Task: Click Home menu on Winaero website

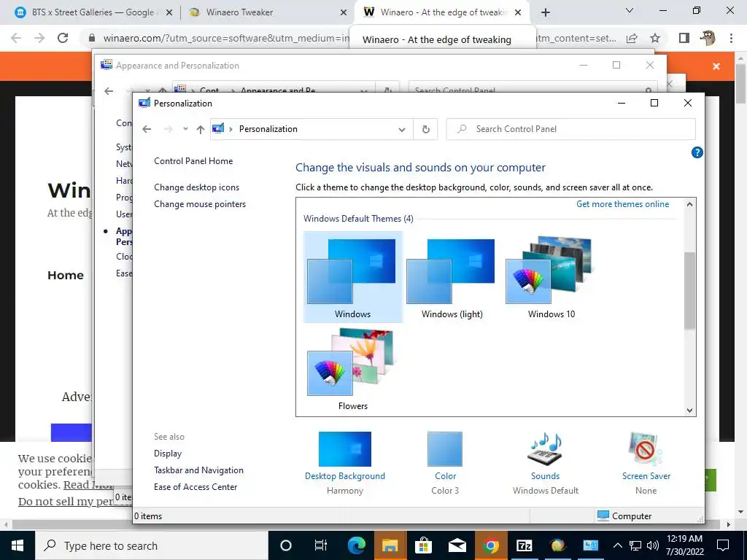Action: [65, 275]
